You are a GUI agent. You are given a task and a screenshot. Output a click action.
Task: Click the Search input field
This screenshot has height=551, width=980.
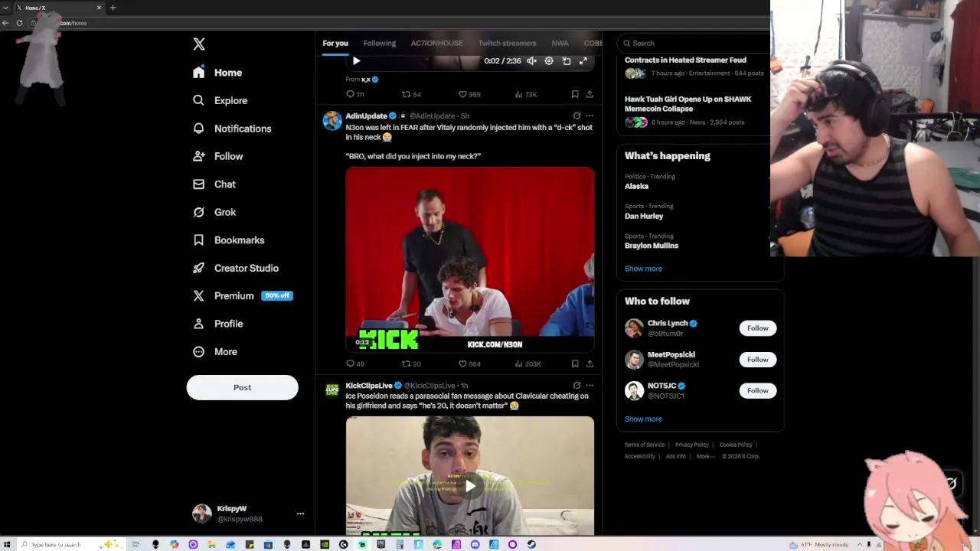tap(693, 43)
